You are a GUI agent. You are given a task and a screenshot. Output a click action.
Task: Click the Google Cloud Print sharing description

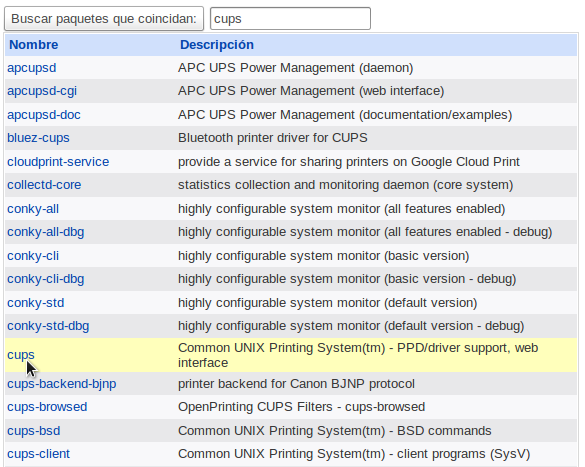348,162
